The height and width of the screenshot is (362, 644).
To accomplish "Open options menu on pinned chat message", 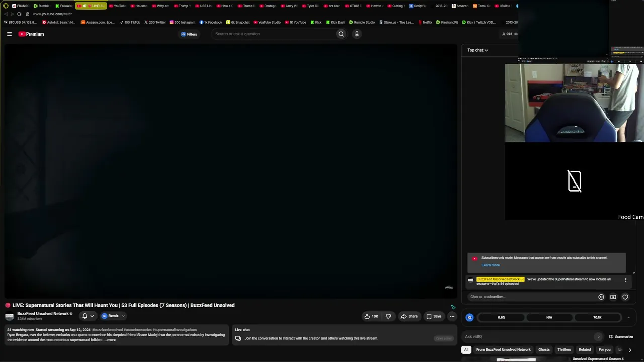I will tap(626, 280).
